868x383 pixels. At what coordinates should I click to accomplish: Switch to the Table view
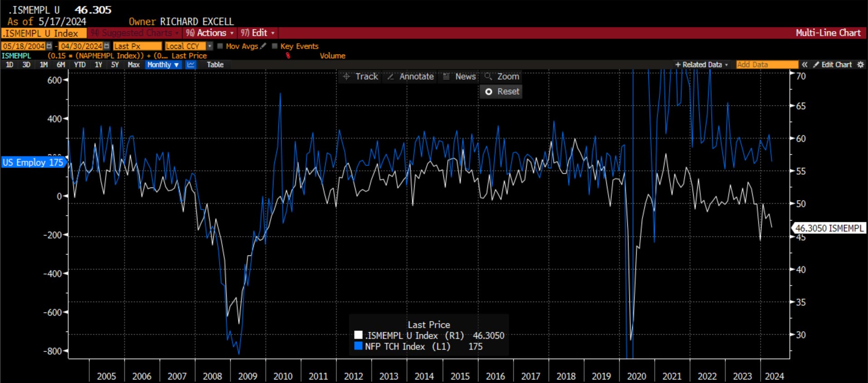(215, 65)
